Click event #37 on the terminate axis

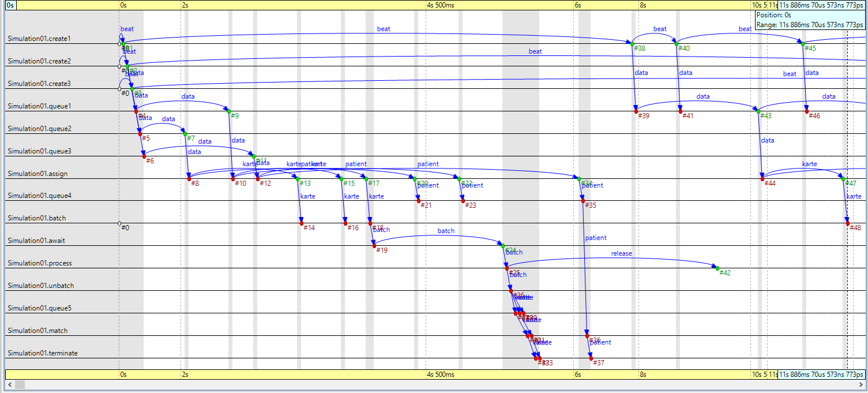591,358
